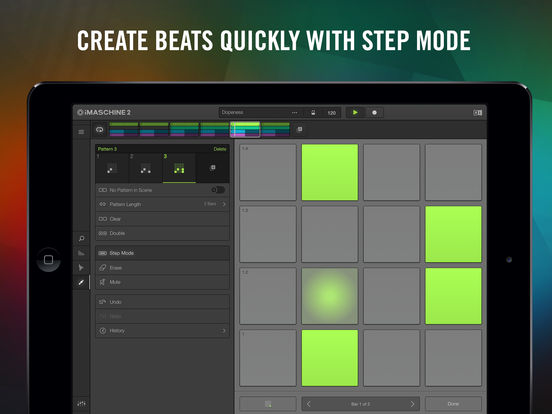
Task: Choose pattern slot 2
Action: tap(145, 168)
